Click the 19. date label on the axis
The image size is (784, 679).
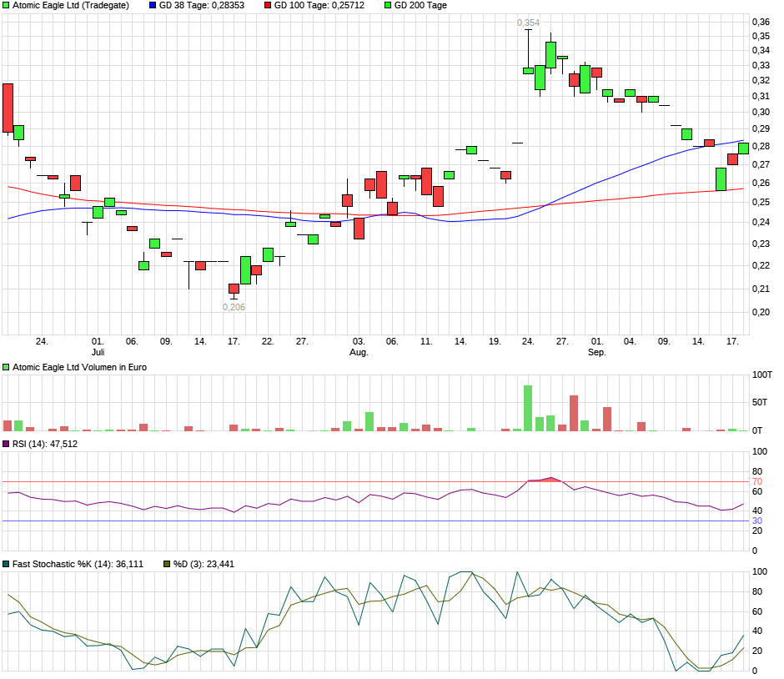(495, 341)
